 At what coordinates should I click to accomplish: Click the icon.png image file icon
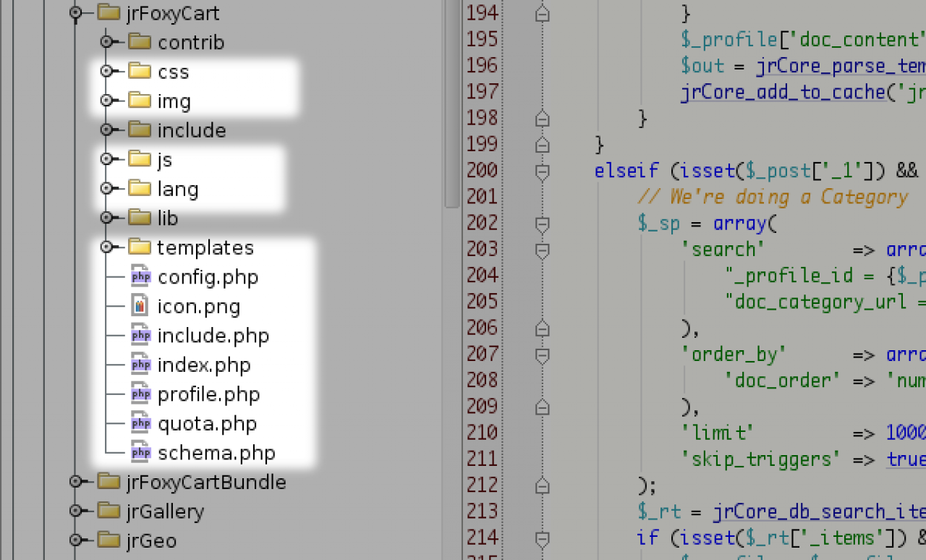(x=140, y=306)
